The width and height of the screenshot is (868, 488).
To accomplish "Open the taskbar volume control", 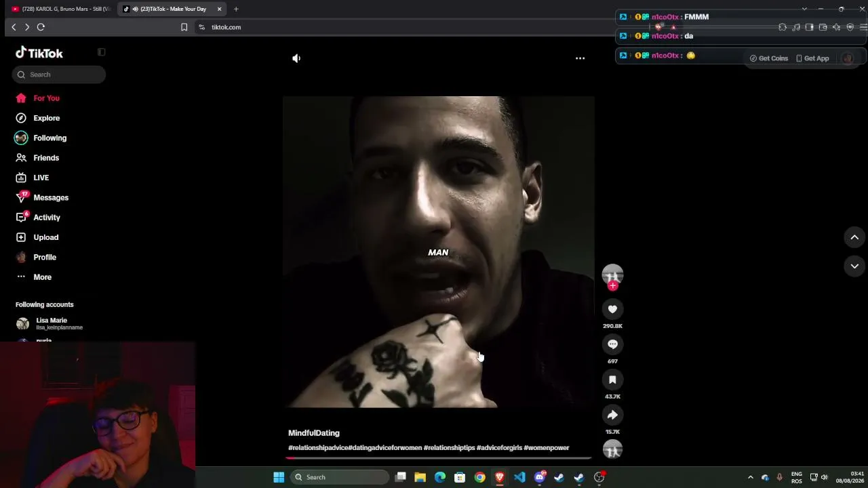I will (x=825, y=477).
